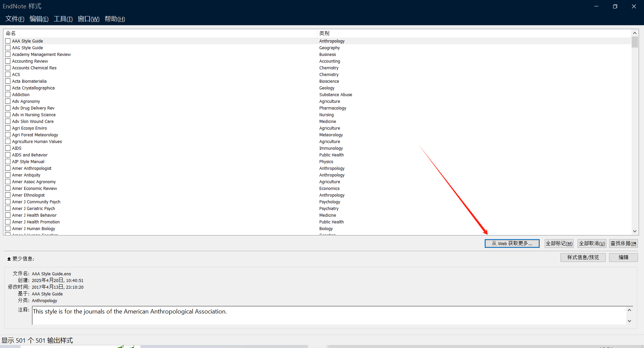Click the 注释 box scroll-down arrow
Viewport: 644px width, 348px height.
click(x=629, y=321)
